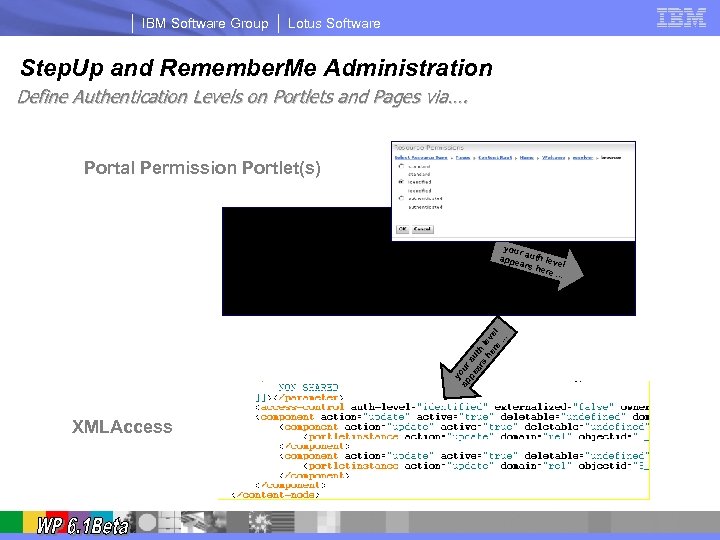This screenshot has height=540, width=720.
Task: Open the Select Resource Type breadcrumb link
Action: point(421,158)
